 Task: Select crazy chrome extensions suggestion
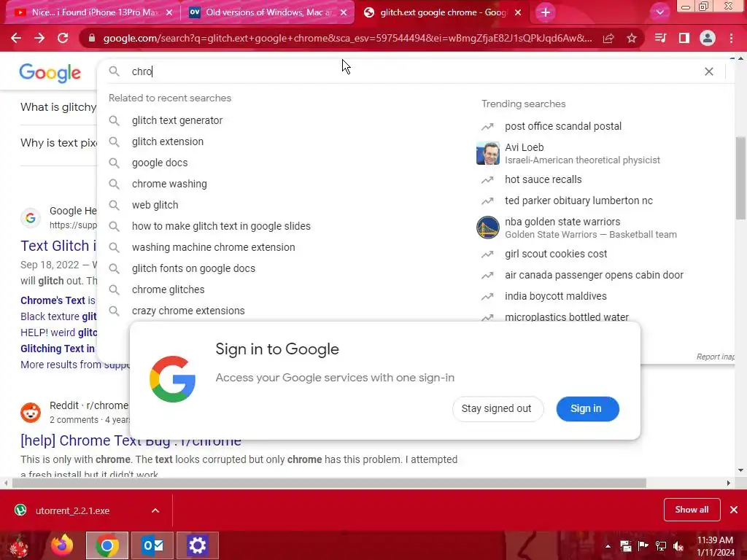point(188,311)
